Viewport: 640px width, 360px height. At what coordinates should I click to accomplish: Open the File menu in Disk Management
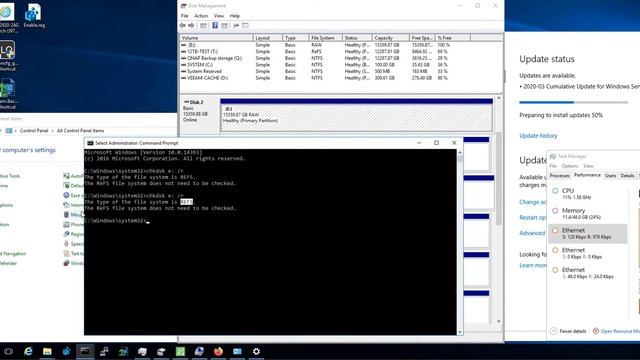[x=184, y=16]
